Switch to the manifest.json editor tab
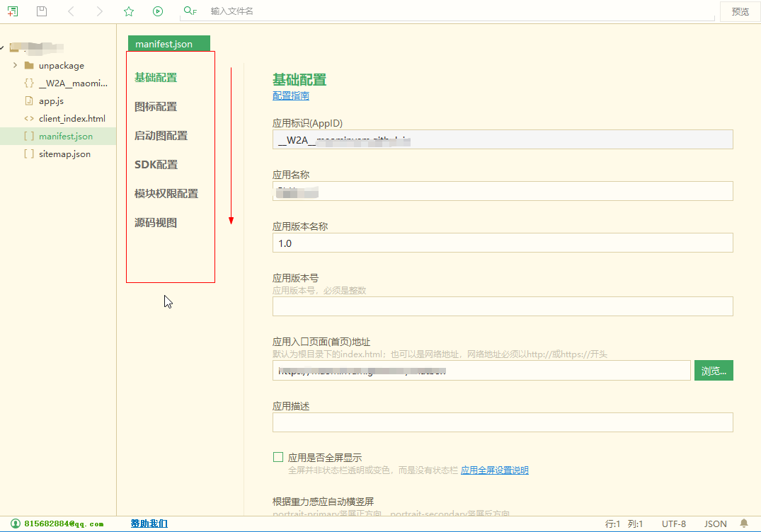This screenshot has width=761, height=532. 169,44
